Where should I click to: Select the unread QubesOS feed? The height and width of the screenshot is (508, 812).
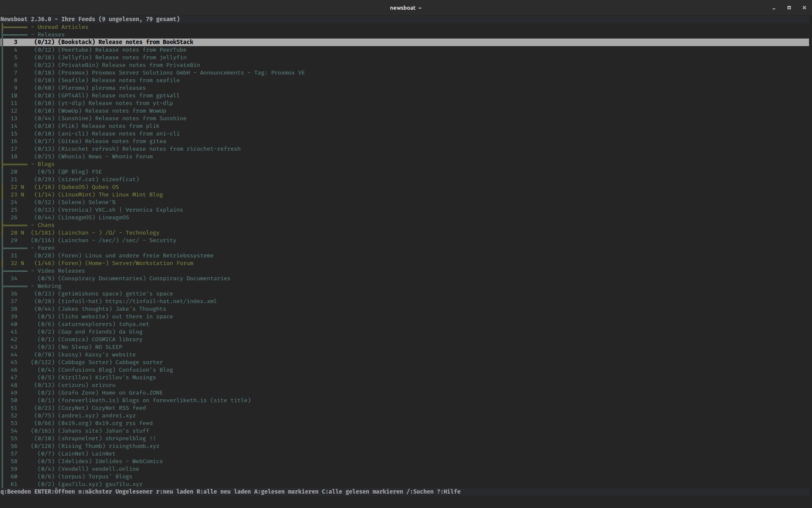click(88, 187)
